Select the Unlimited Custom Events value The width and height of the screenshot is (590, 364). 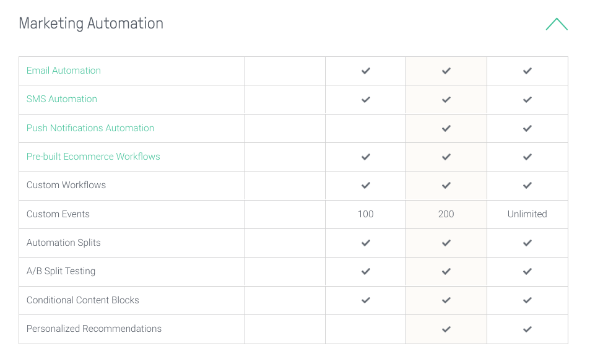pos(527,214)
